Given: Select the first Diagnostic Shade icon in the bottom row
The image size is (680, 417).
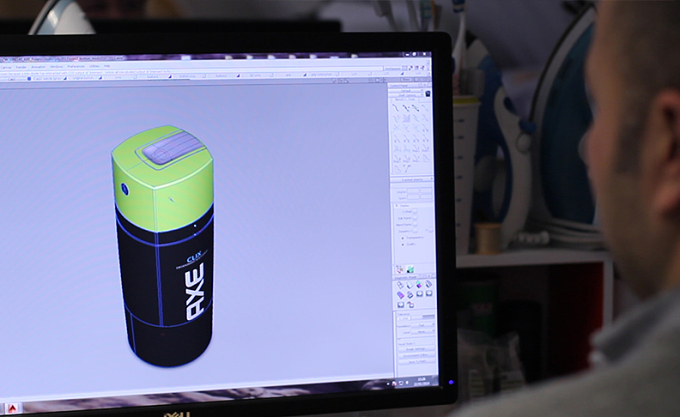Looking at the screenshot, I should pyautogui.click(x=401, y=305).
